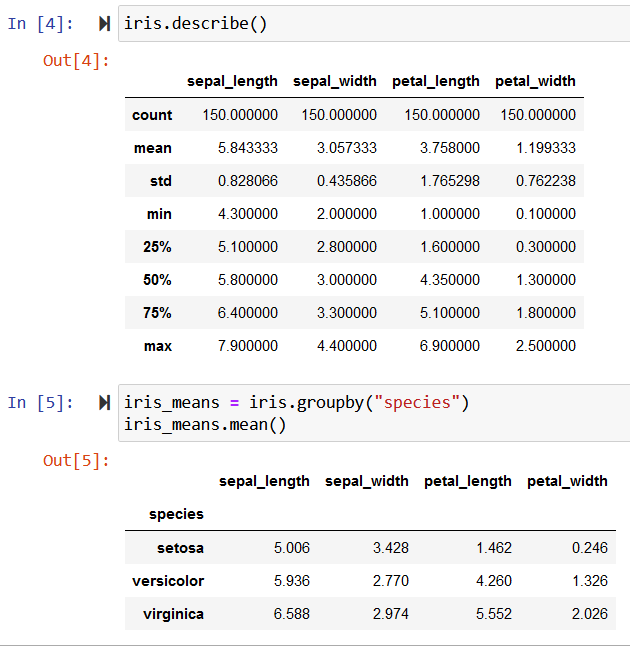Click the Out[4]: output prompt
630x646 pixels.
pos(76,61)
